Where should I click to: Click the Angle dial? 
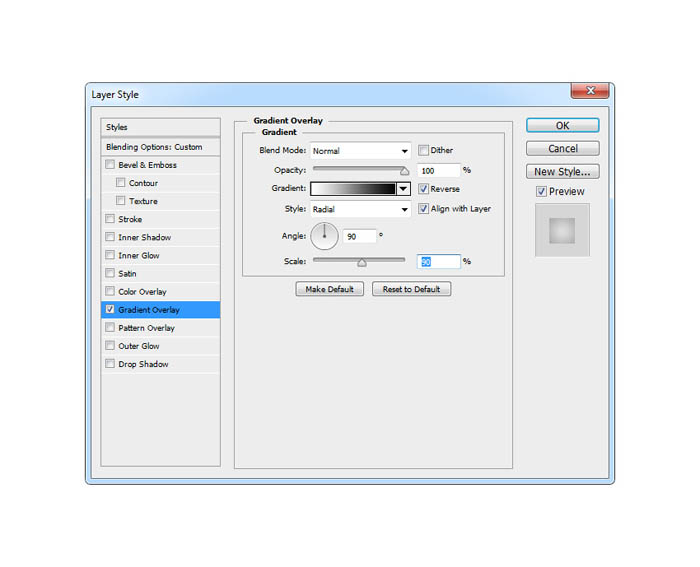pos(325,236)
